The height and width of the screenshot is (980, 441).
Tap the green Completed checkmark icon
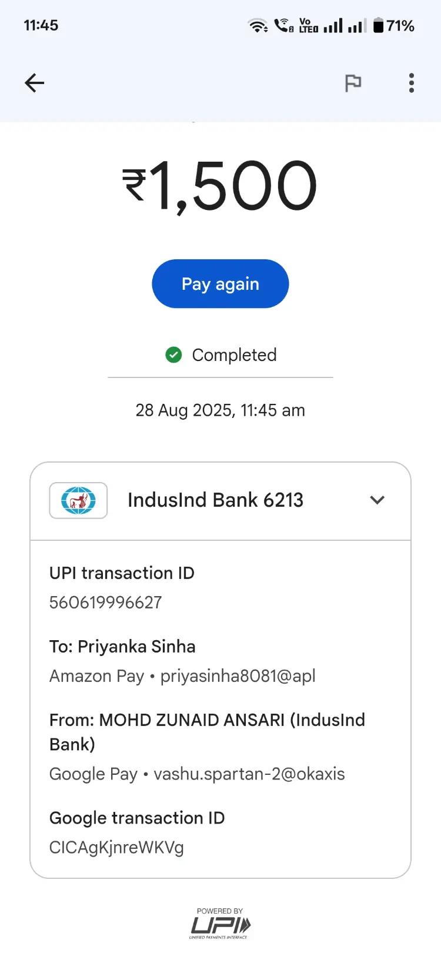click(x=173, y=354)
